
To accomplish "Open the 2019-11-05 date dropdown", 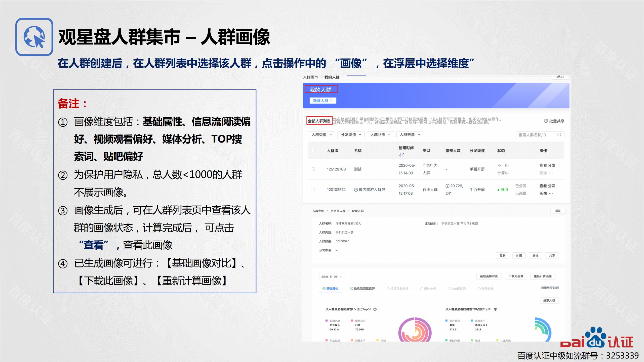I will click(332, 277).
